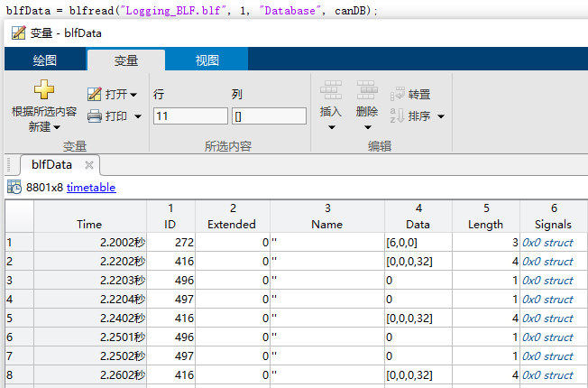Click the 删除 (Delete) grid icon

367,90
